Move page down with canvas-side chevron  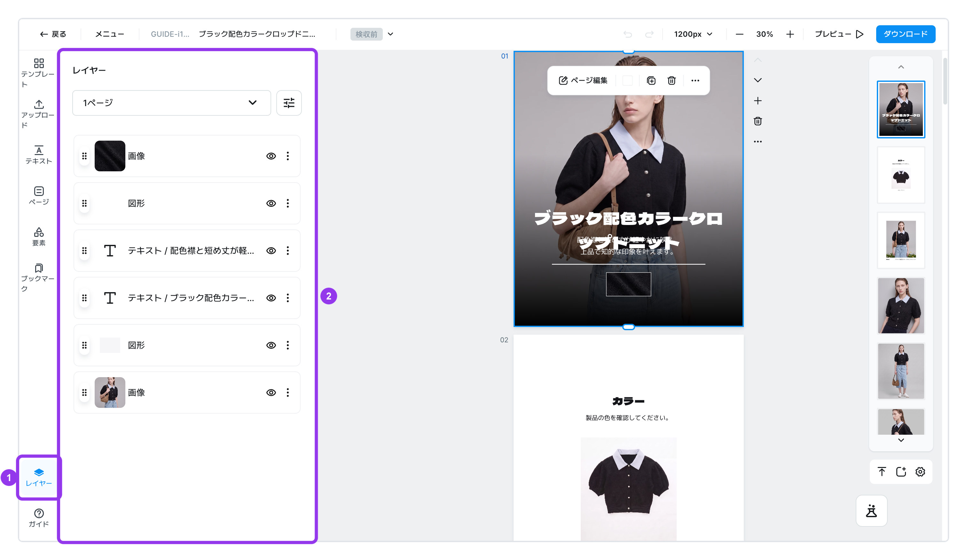pyautogui.click(x=758, y=80)
